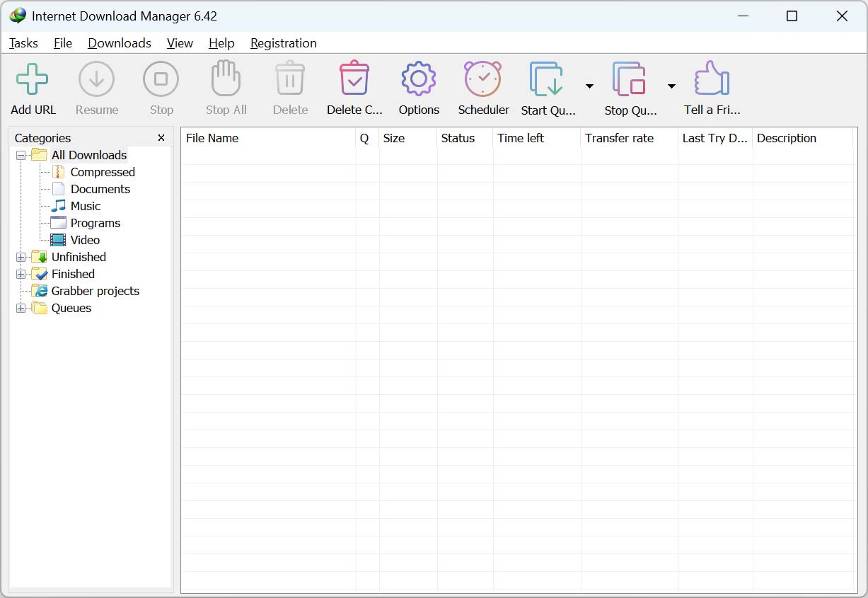Collapse the All Downloads tree node
Screen dimensions: 868x598
coord(21,156)
